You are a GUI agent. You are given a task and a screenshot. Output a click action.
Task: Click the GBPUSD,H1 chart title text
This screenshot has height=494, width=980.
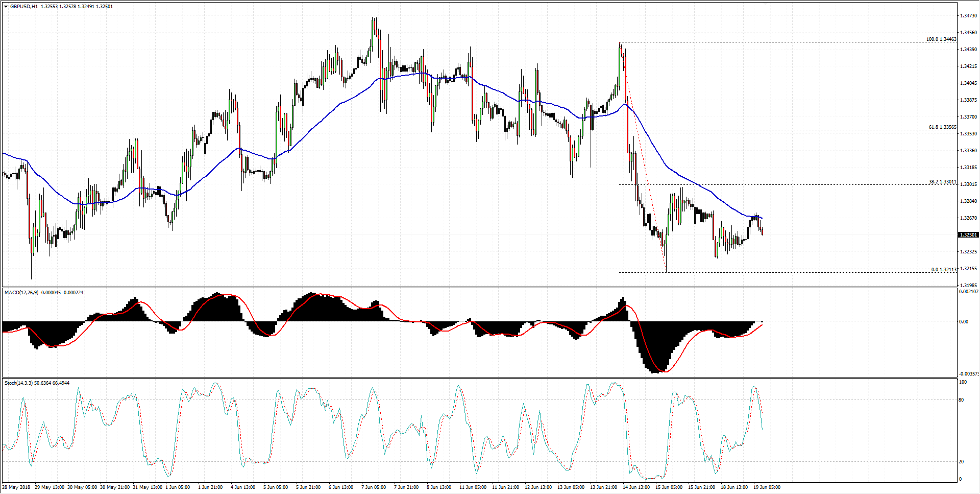click(23, 7)
